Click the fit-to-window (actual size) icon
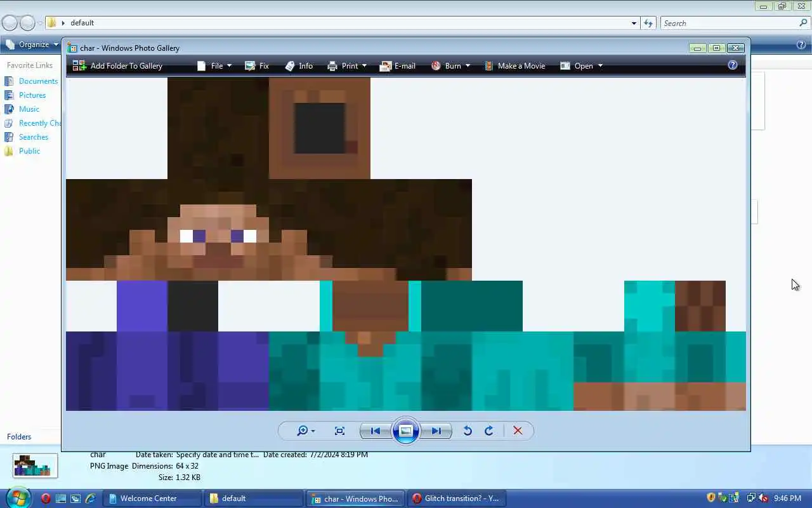Image resolution: width=812 pixels, height=508 pixels. (x=339, y=431)
